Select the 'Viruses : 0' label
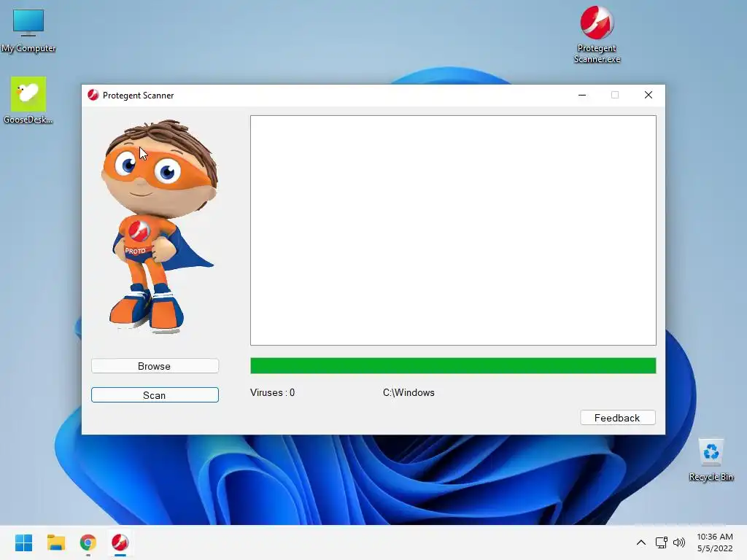 (x=273, y=392)
